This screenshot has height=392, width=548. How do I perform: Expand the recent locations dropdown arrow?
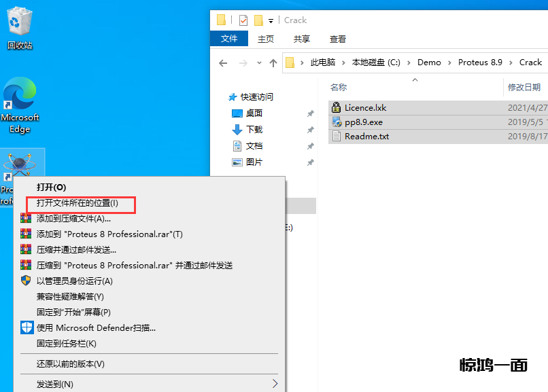coord(259,63)
